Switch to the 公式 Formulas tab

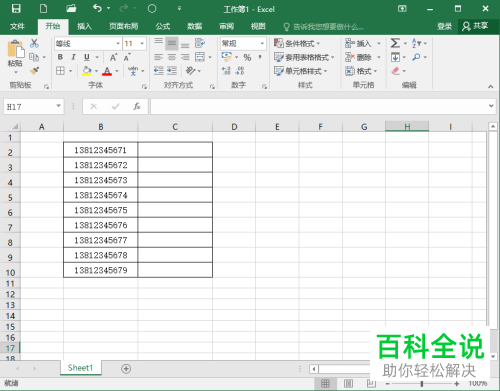(163, 26)
